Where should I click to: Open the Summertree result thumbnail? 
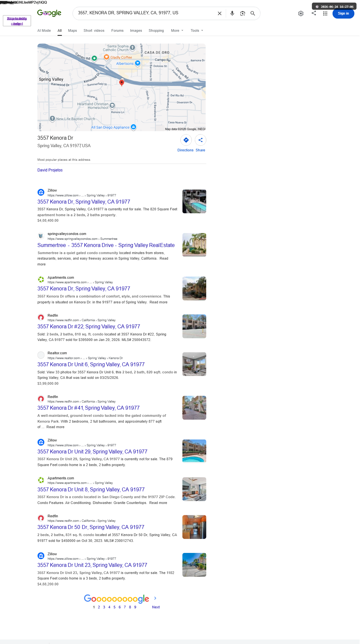click(194, 245)
